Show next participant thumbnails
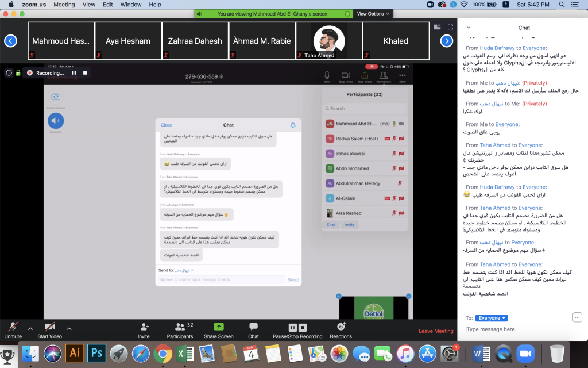588x368 pixels. (x=446, y=41)
